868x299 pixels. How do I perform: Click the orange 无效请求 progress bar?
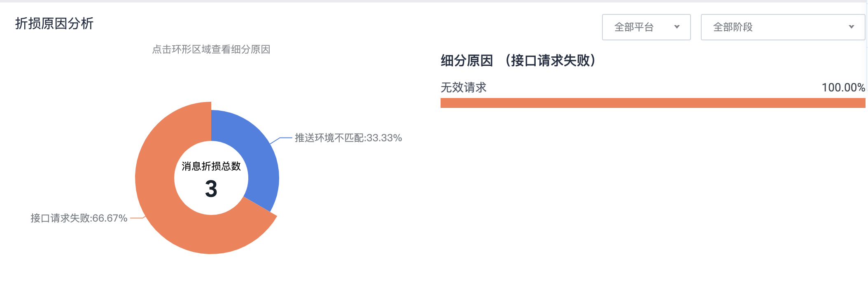653,103
